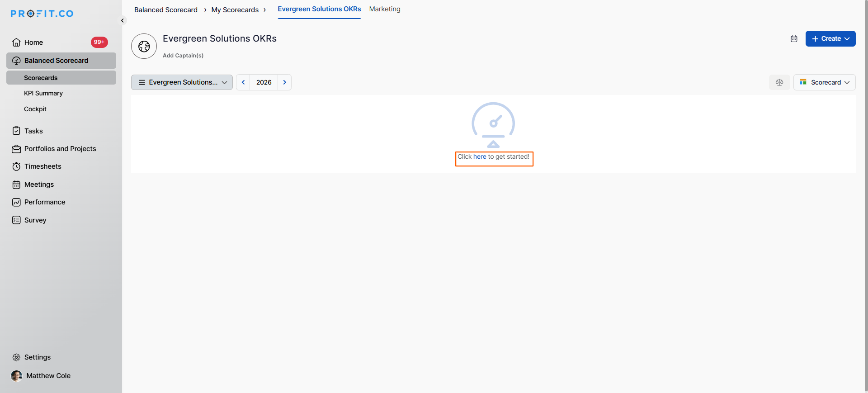Select the Evergreen Solutions OKRs tab
The image size is (868, 393).
319,9
